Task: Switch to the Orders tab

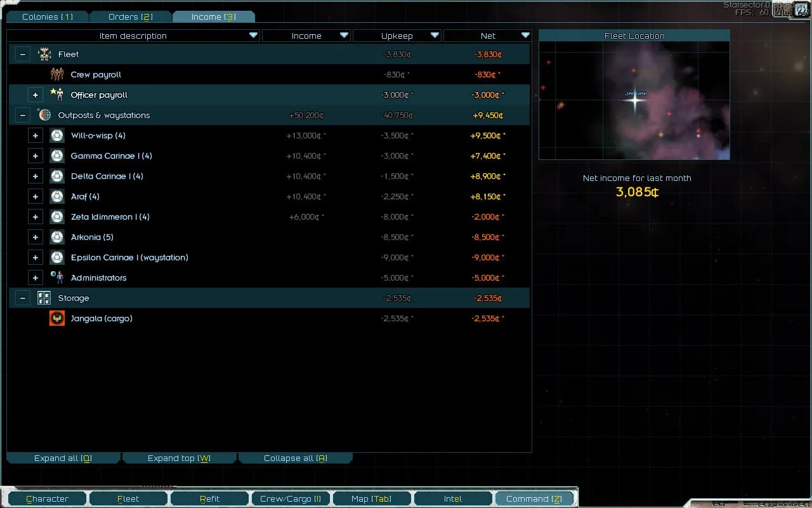Action: (x=130, y=17)
